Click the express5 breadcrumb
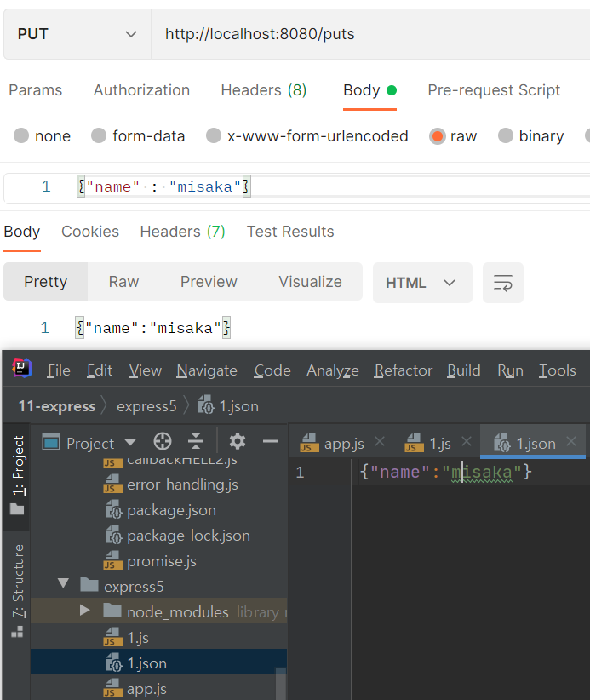590x700 pixels. [146, 406]
